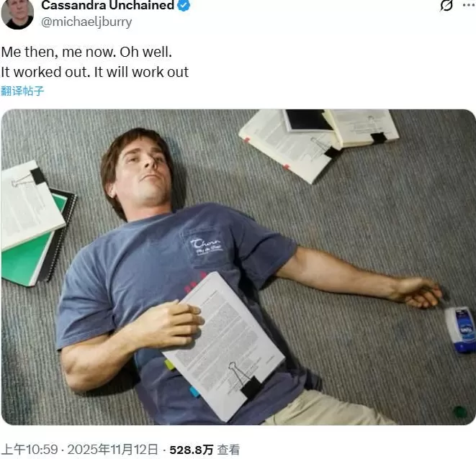Viewport: 476px width, 459px height.
Task: Click the water bottle in the photo
Action: pos(461,330)
